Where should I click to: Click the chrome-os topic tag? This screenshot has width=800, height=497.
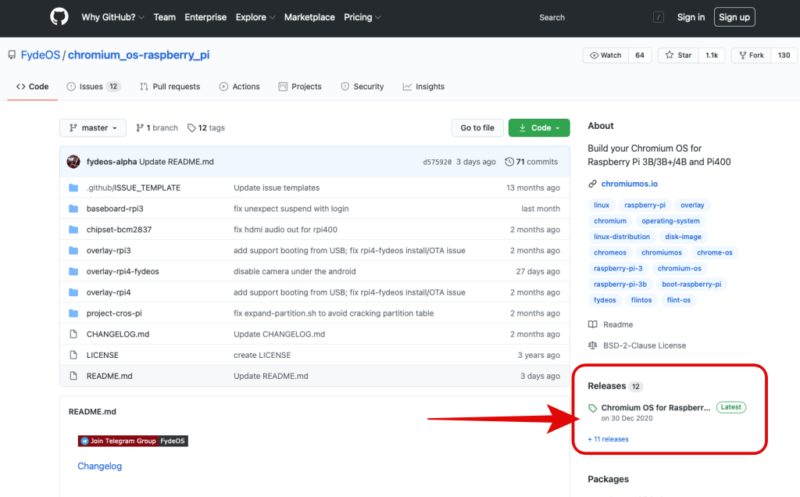point(714,253)
